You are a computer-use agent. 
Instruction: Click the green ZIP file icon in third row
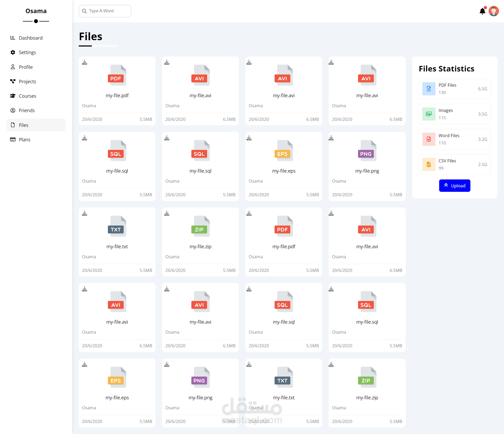(200, 226)
